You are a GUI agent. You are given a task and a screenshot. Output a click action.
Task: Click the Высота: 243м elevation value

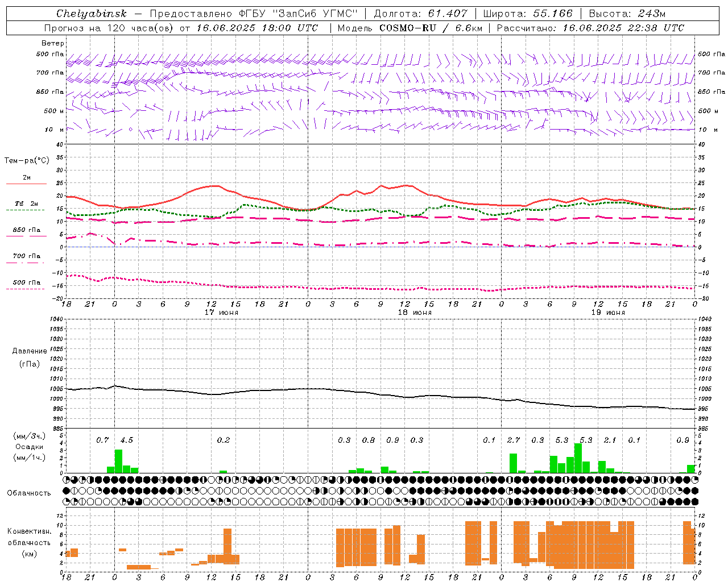[627, 14]
